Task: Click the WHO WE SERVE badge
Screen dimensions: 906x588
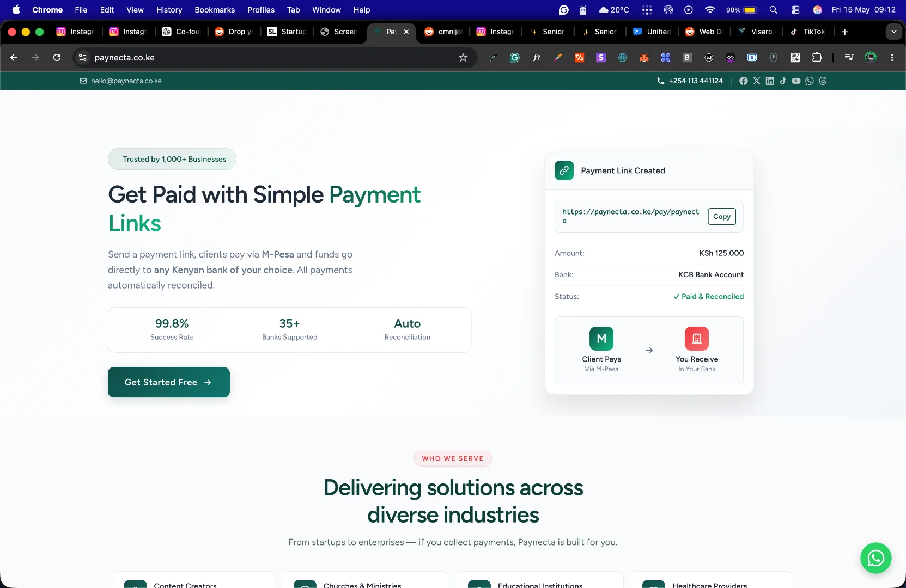Action: point(453,458)
